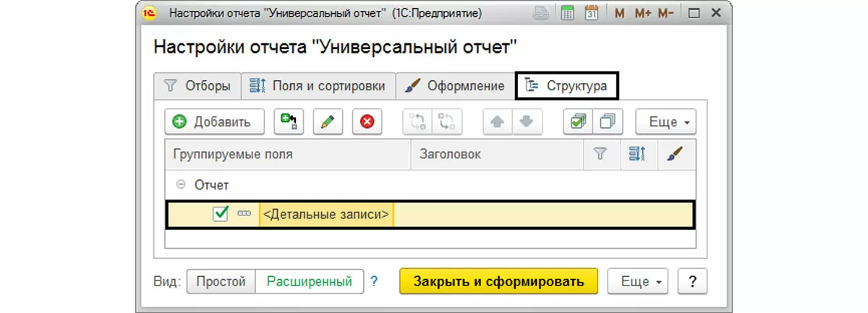Open the bottom Еще dropdown menu
Screen dimensions: 868x313
638,281
